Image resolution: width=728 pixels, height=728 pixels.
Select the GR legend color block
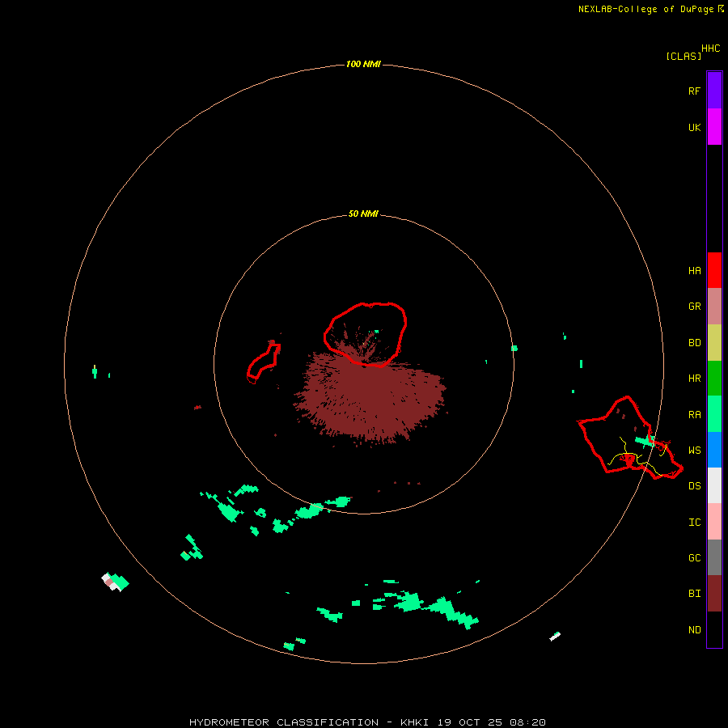tap(714, 307)
